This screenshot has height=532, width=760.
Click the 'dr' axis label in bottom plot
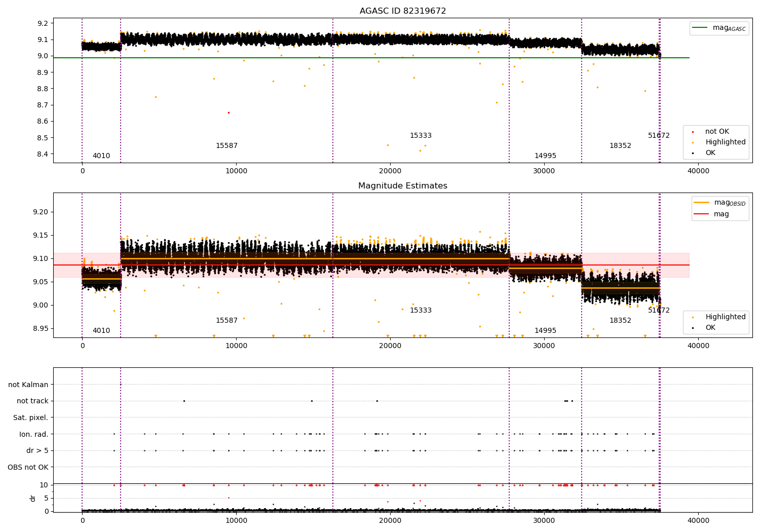point(33,498)
